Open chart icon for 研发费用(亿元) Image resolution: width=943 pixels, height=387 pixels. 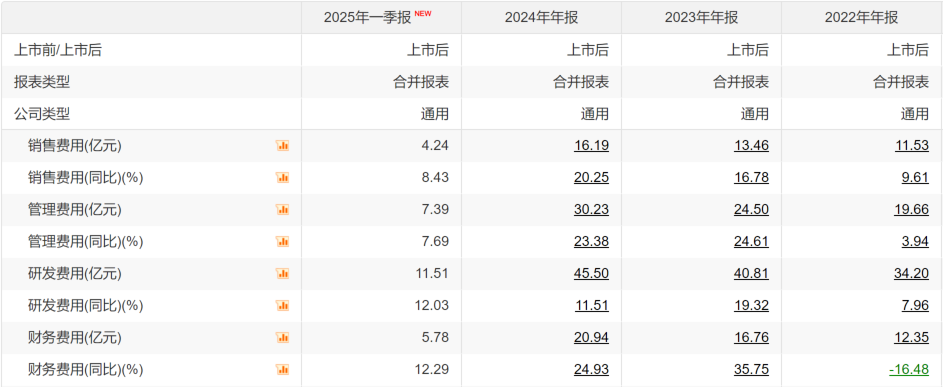(283, 274)
